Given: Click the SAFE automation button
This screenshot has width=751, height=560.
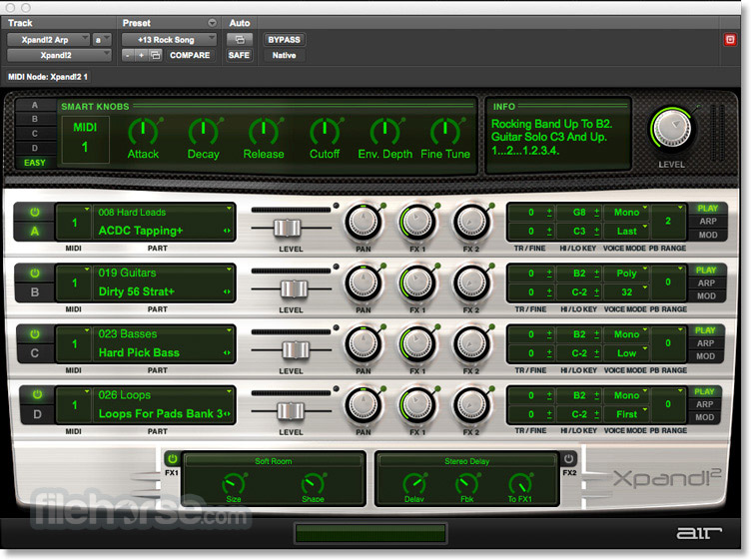Looking at the screenshot, I should (239, 55).
